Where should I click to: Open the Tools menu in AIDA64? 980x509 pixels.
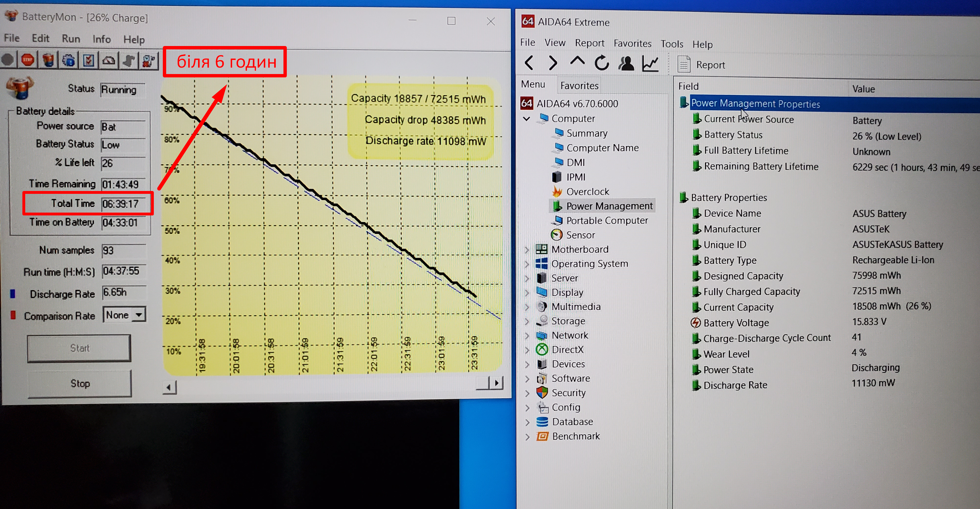[x=672, y=44]
